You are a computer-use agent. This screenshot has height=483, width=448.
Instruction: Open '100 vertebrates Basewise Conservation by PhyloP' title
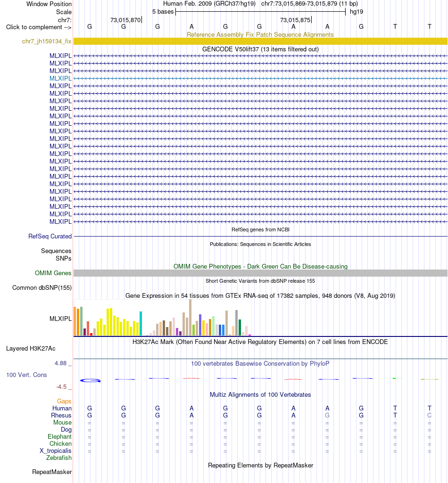(260, 363)
